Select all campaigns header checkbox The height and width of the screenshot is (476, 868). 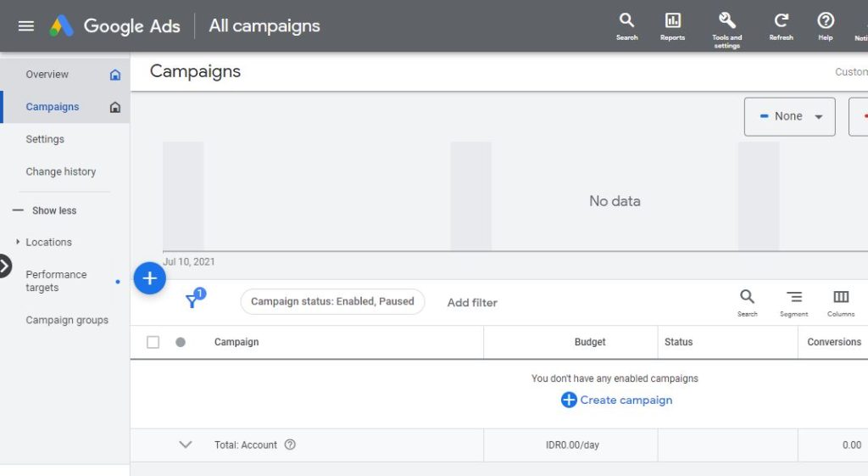pos(153,342)
